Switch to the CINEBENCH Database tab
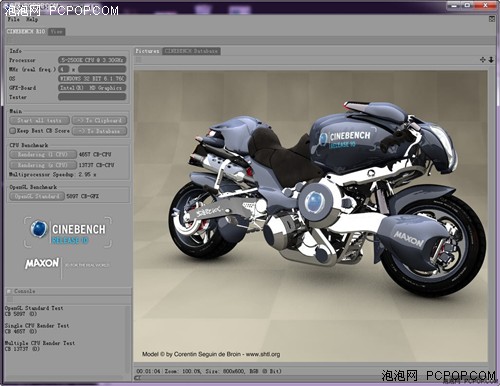This screenshot has height=386, width=500. point(191,51)
